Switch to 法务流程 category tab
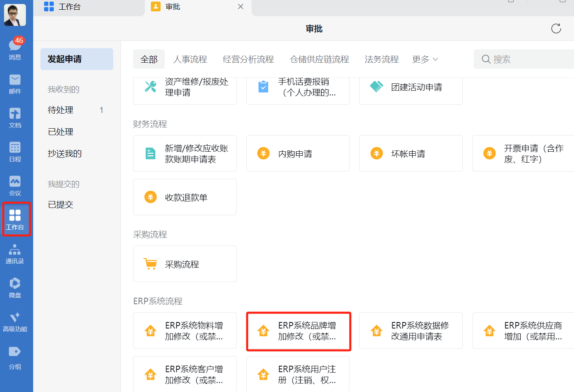Image resolution: width=574 pixels, height=392 pixels. (x=382, y=59)
